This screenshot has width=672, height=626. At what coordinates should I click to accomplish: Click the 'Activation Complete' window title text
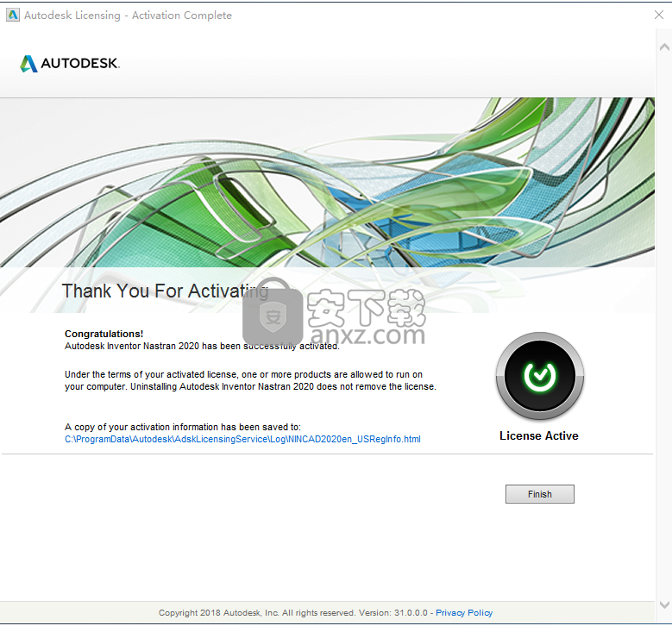pos(182,16)
